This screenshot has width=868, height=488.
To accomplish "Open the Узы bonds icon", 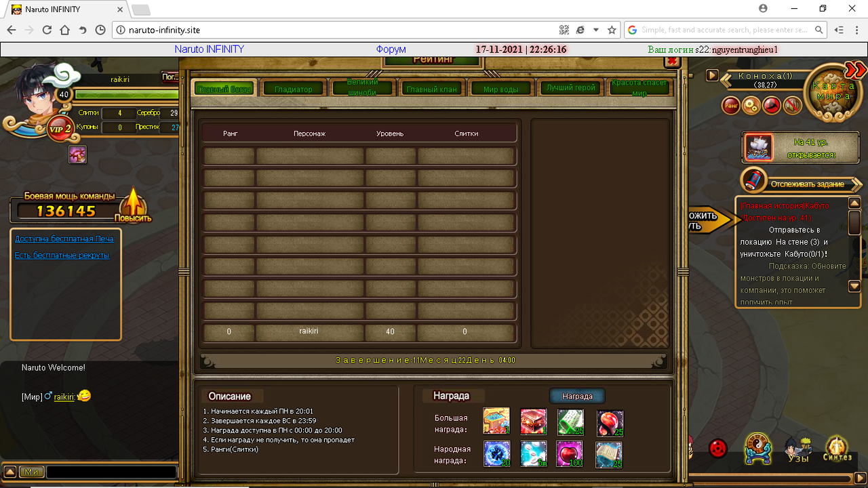I will 797,449.
